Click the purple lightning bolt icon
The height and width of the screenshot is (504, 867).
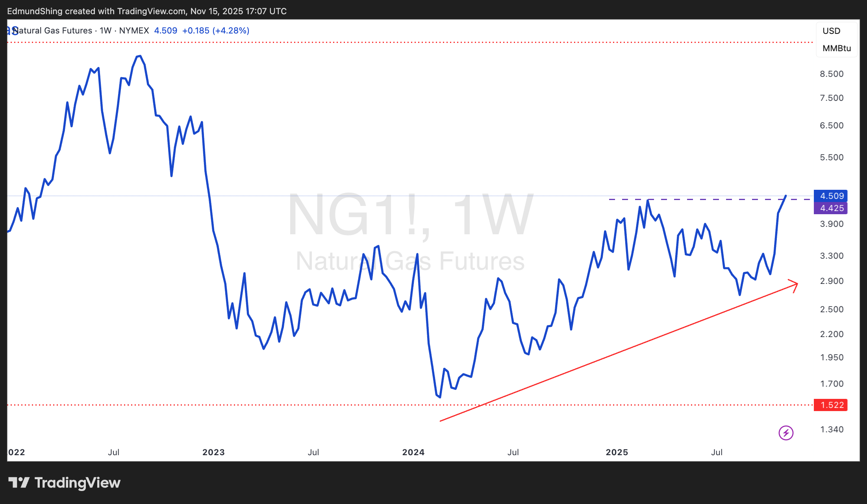coord(786,433)
